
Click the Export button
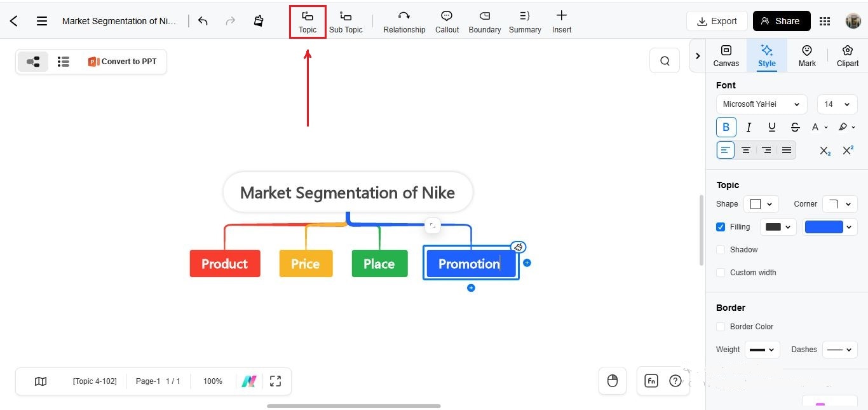(x=717, y=21)
